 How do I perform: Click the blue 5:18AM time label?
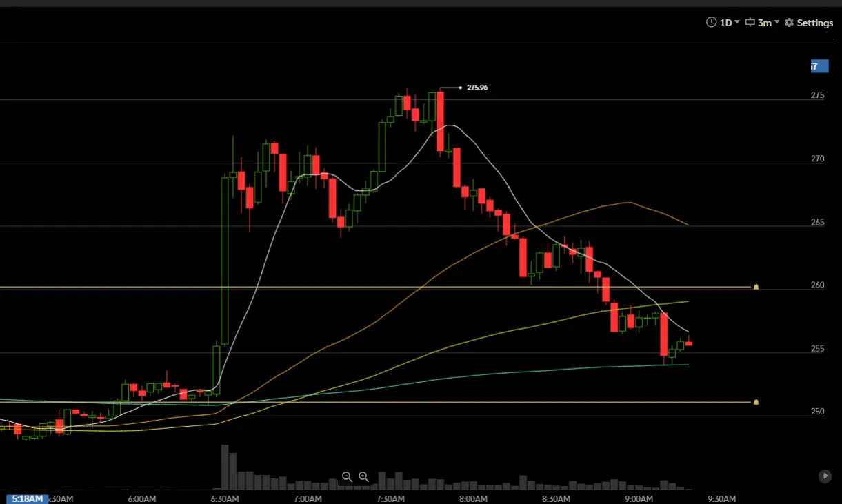[26, 498]
